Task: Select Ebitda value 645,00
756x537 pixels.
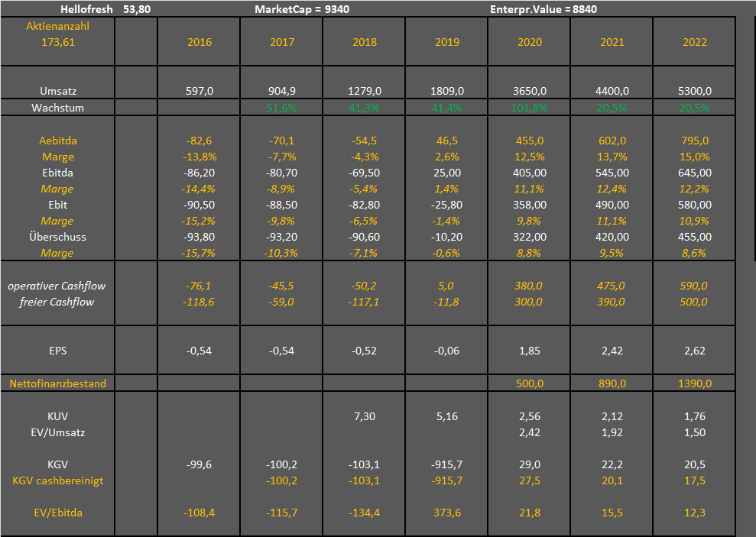Action: pos(695,173)
